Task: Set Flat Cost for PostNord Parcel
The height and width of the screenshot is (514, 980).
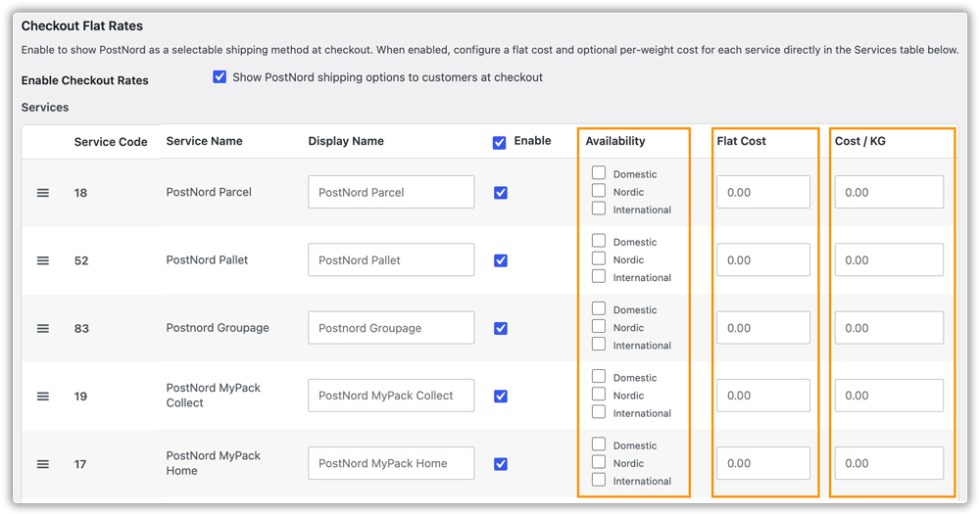Action: point(763,192)
